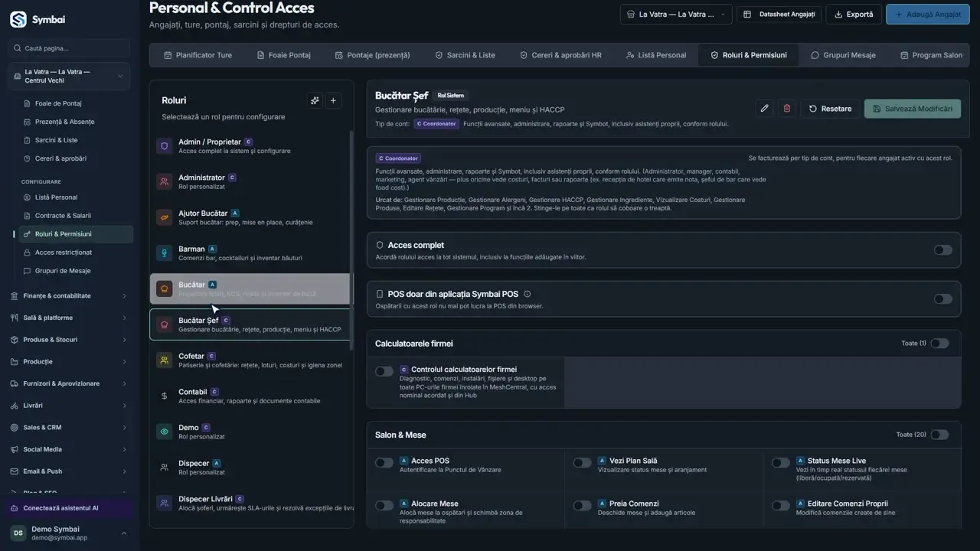Click the Demo role eye icon
Image resolution: width=980 pixels, height=551 pixels.
pyautogui.click(x=164, y=432)
